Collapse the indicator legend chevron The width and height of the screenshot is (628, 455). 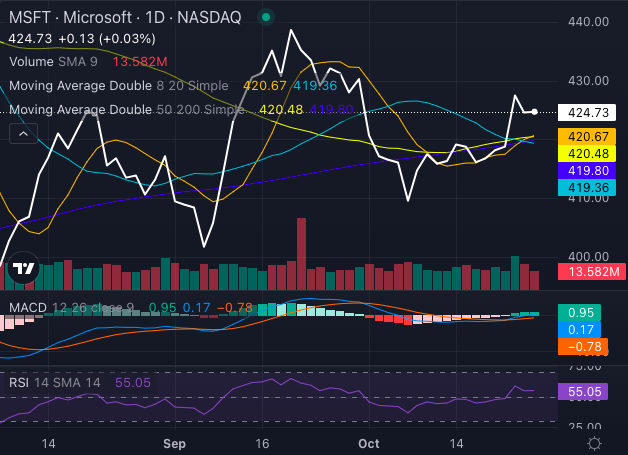(x=24, y=133)
